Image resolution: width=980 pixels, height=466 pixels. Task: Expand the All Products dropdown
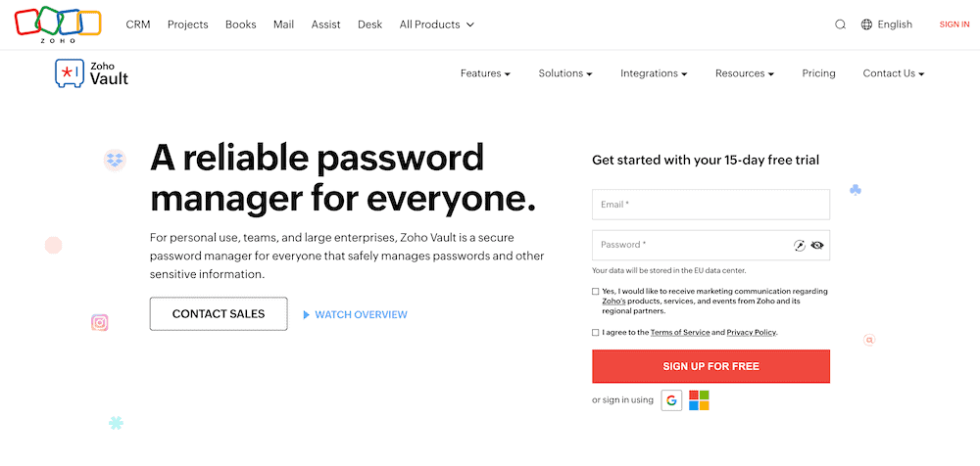pyautogui.click(x=436, y=24)
